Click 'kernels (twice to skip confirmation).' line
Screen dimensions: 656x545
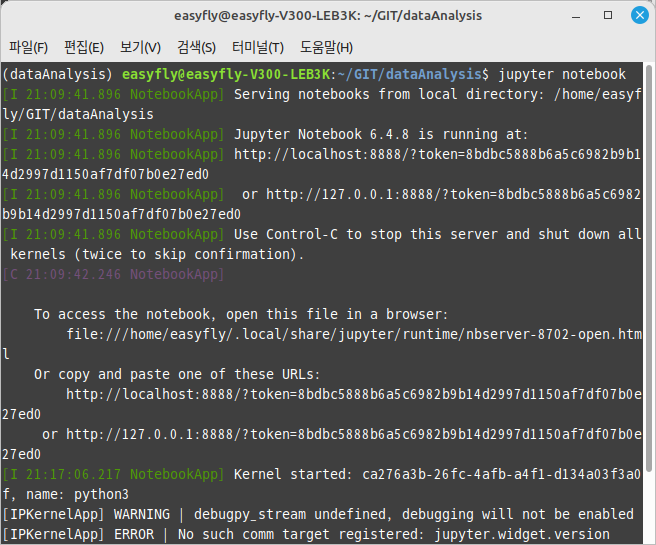click(x=157, y=254)
